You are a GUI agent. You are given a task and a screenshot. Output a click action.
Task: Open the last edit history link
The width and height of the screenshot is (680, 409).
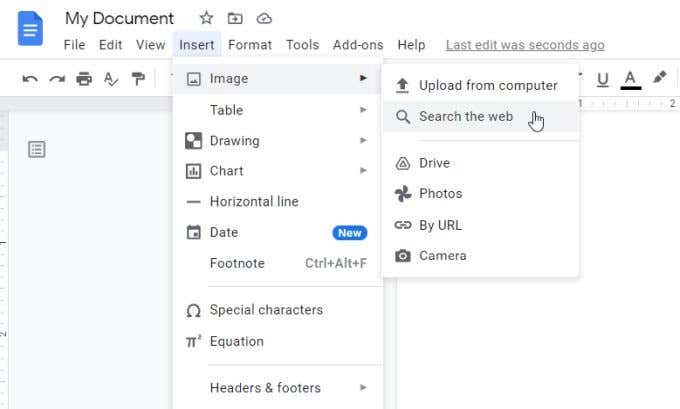coord(525,45)
